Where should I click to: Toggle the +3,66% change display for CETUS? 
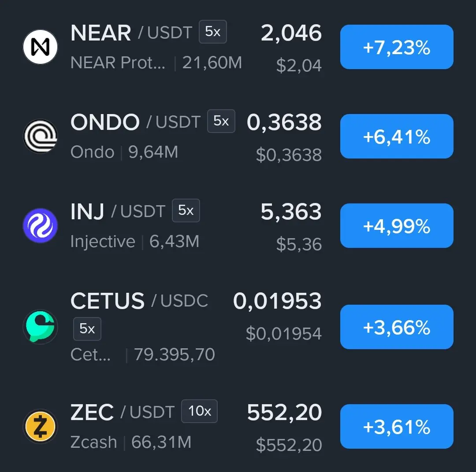tap(397, 327)
